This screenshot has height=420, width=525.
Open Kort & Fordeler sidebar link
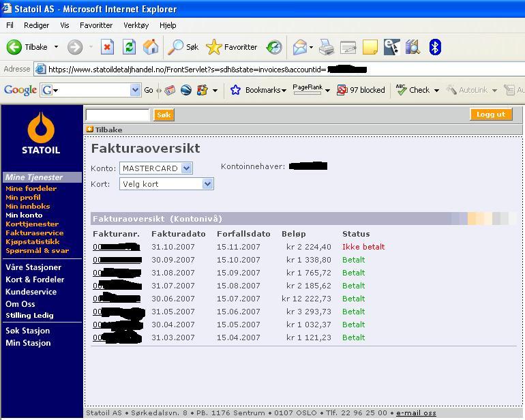35,280
